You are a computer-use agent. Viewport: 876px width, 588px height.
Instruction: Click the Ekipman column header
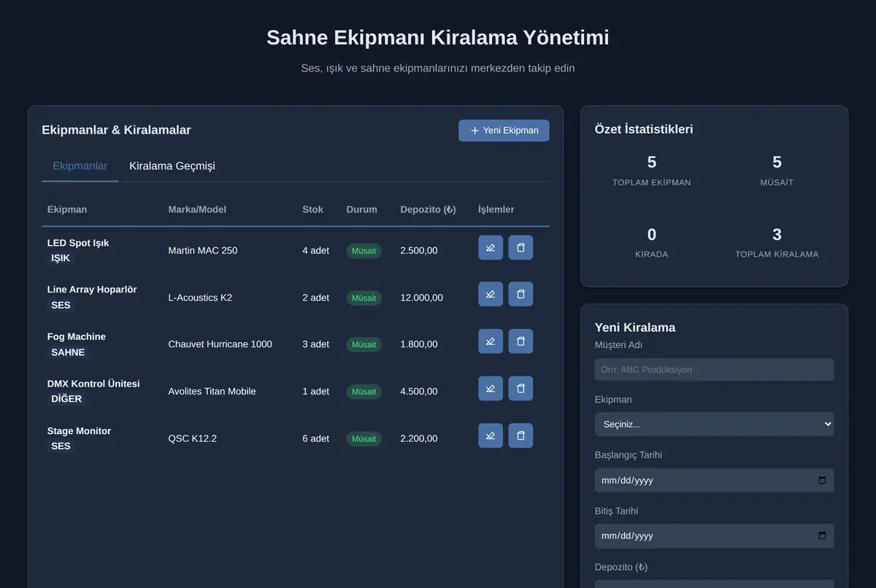tap(67, 209)
